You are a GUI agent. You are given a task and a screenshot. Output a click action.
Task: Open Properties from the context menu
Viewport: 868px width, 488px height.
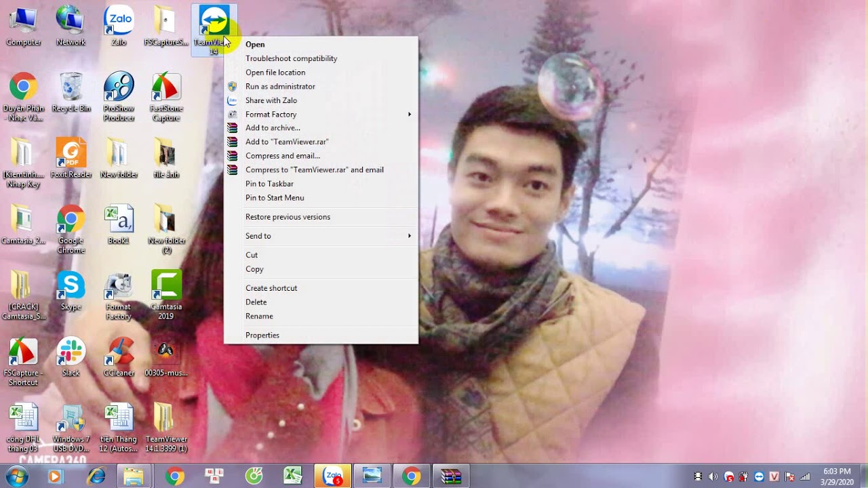321,335
